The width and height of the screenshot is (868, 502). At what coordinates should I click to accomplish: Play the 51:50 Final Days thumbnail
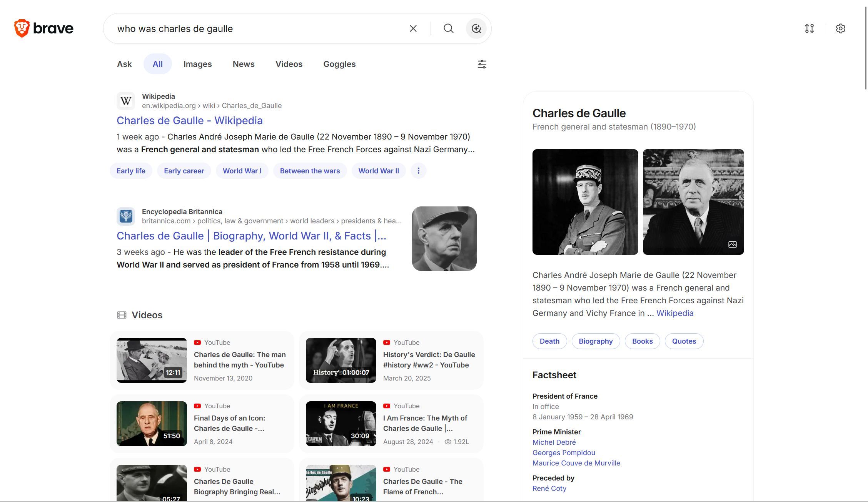coord(152,424)
